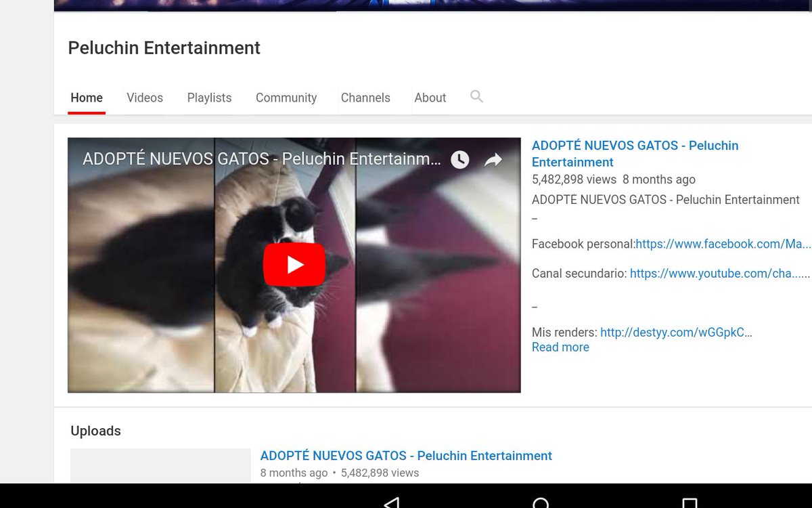This screenshot has width=812, height=508.
Task: Select the Home tab
Action: point(87,98)
